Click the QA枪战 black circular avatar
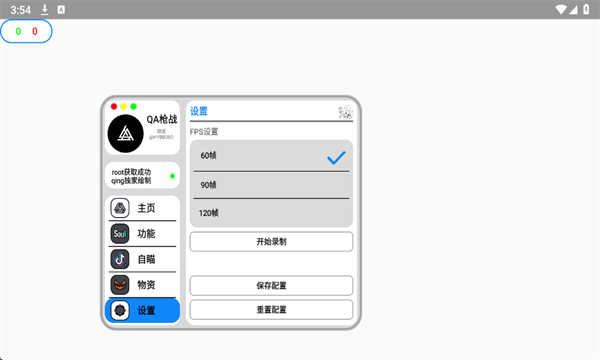The height and width of the screenshot is (360, 600). tap(126, 134)
